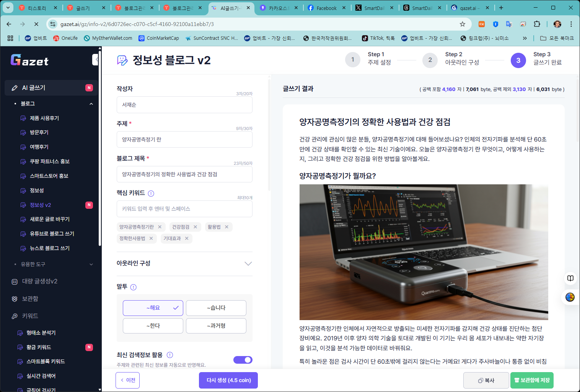
Task: Select the ~과거형 tone option
Action: pyautogui.click(x=216, y=326)
